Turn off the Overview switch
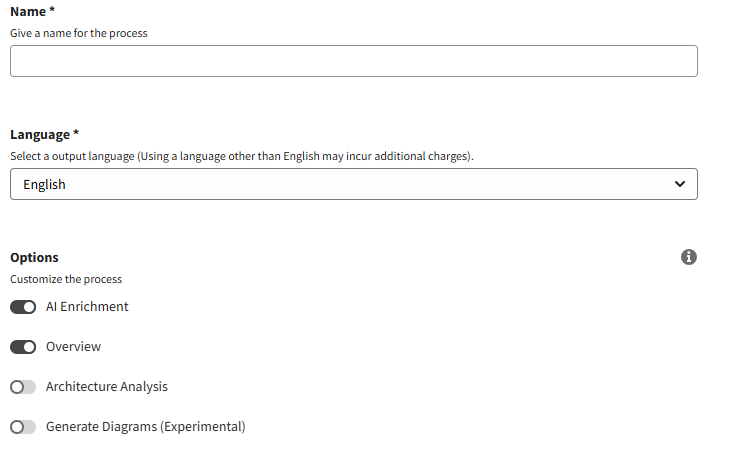Image resolution: width=751 pixels, height=460 pixels. tap(23, 347)
